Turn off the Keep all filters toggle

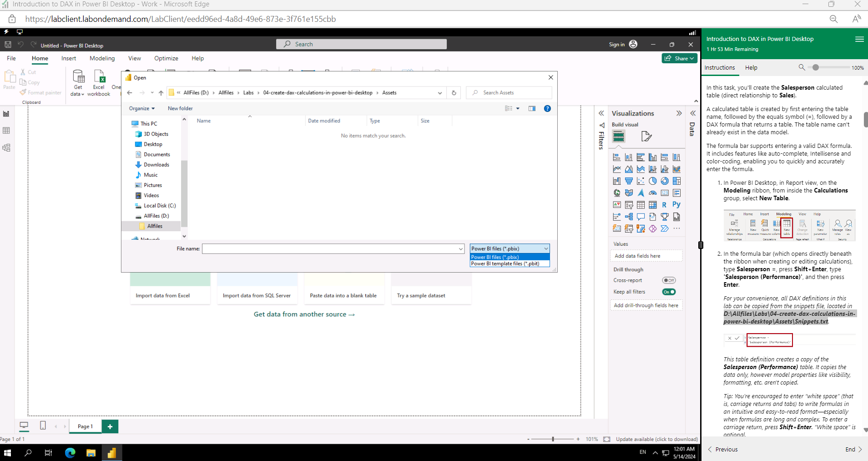[669, 292]
